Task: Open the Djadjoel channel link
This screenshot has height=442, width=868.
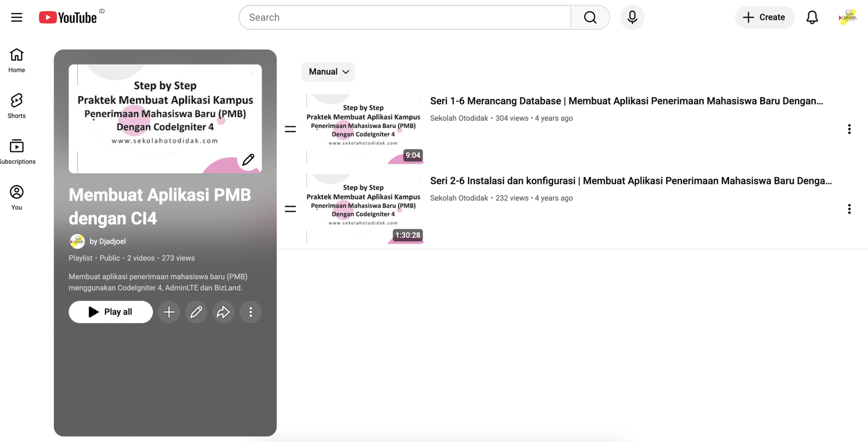Action: tap(107, 241)
